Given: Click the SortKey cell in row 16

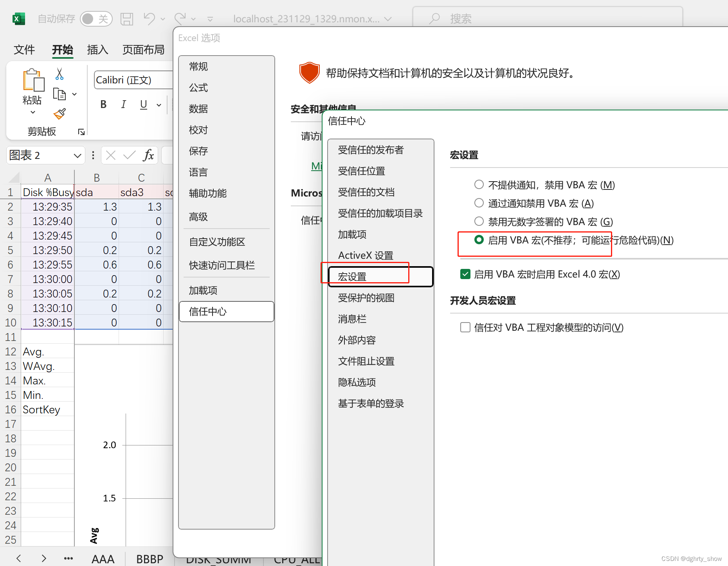Looking at the screenshot, I should pos(47,409).
